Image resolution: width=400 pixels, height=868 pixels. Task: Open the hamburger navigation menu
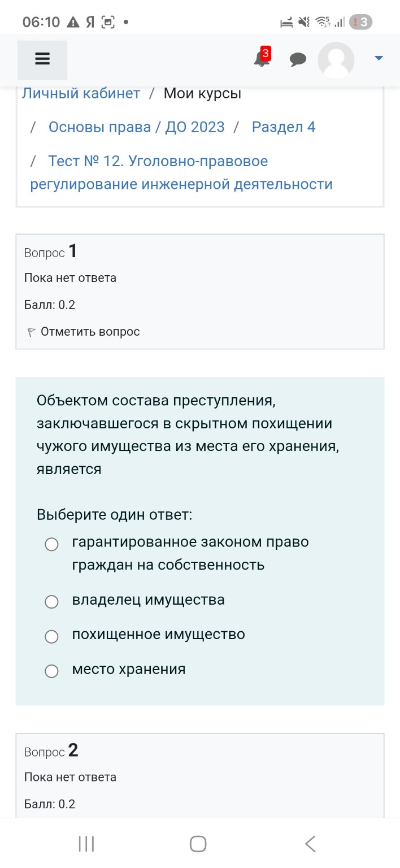[x=42, y=58]
